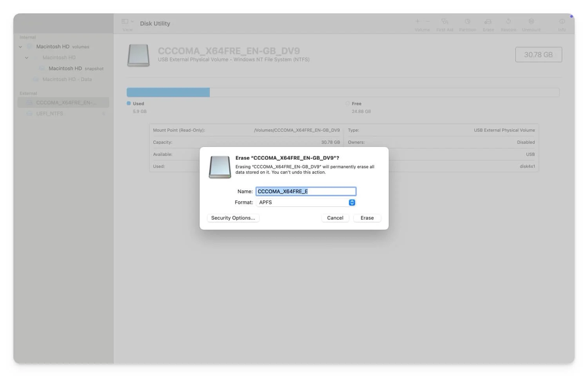The width and height of the screenshot is (588, 377).
Task: Click the Owners 'Disabled' value
Action: coord(526,142)
